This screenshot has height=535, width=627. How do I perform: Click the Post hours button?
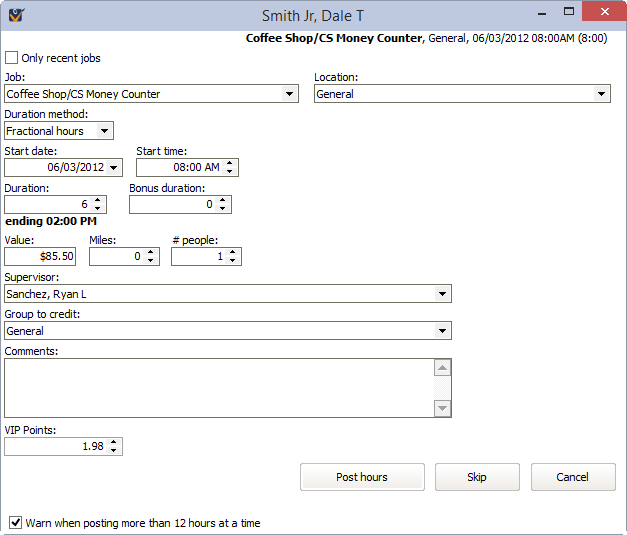coord(362,477)
